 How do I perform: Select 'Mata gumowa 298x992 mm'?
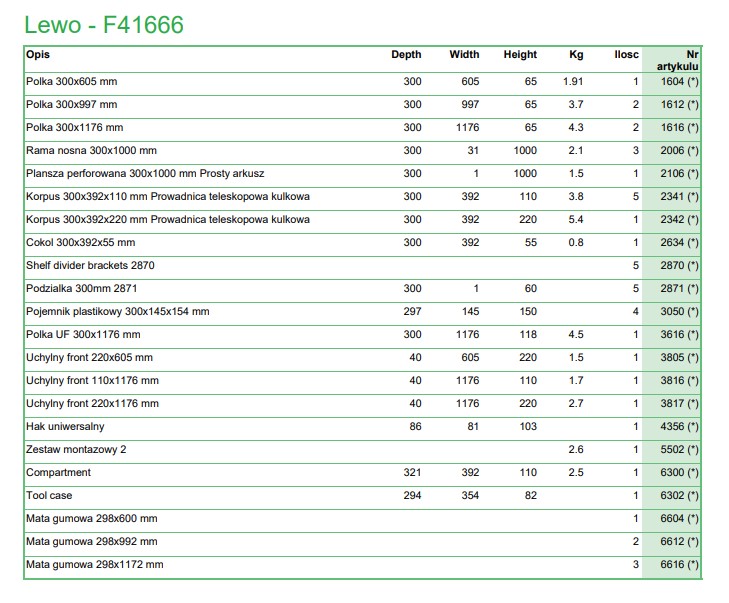point(92,542)
